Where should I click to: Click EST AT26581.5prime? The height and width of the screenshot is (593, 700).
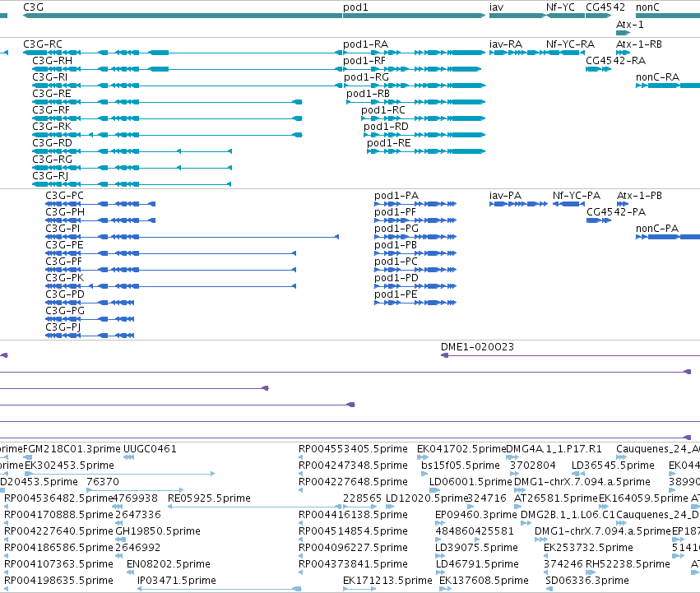(556, 498)
